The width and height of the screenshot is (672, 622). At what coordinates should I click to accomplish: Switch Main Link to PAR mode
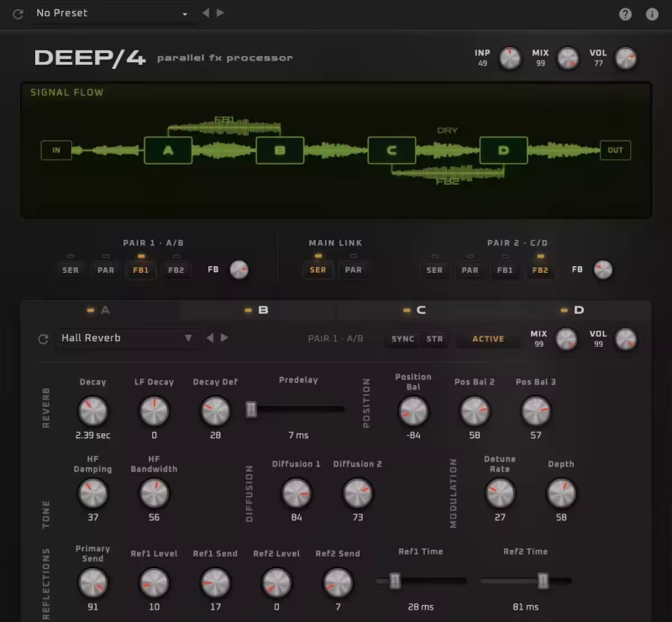pyautogui.click(x=353, y=269)
